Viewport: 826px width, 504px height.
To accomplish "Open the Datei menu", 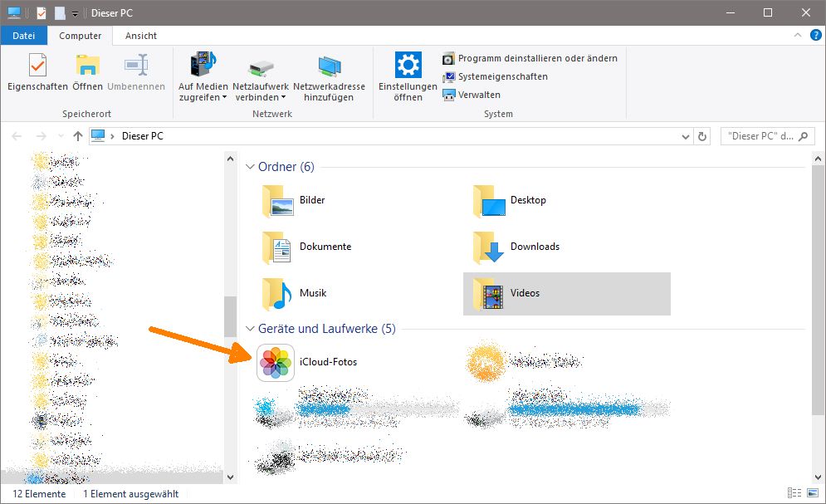I will pyautogui.click(x=23, y=36).
